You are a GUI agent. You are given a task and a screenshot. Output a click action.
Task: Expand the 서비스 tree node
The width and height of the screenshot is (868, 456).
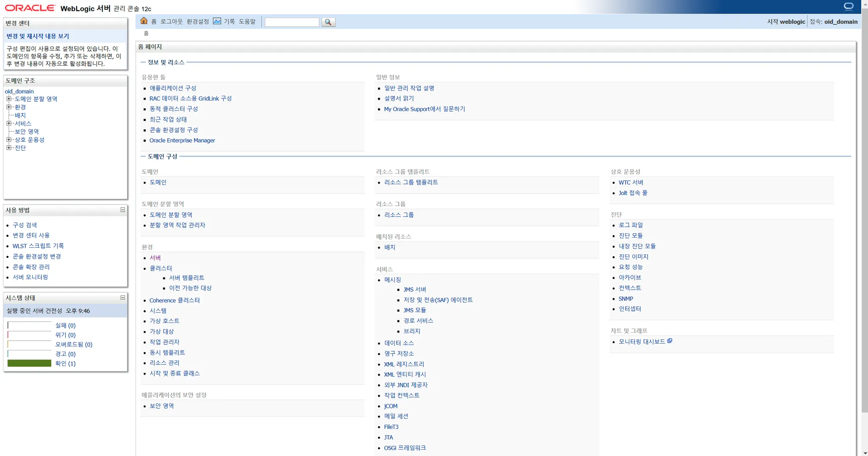pos(8,123)
